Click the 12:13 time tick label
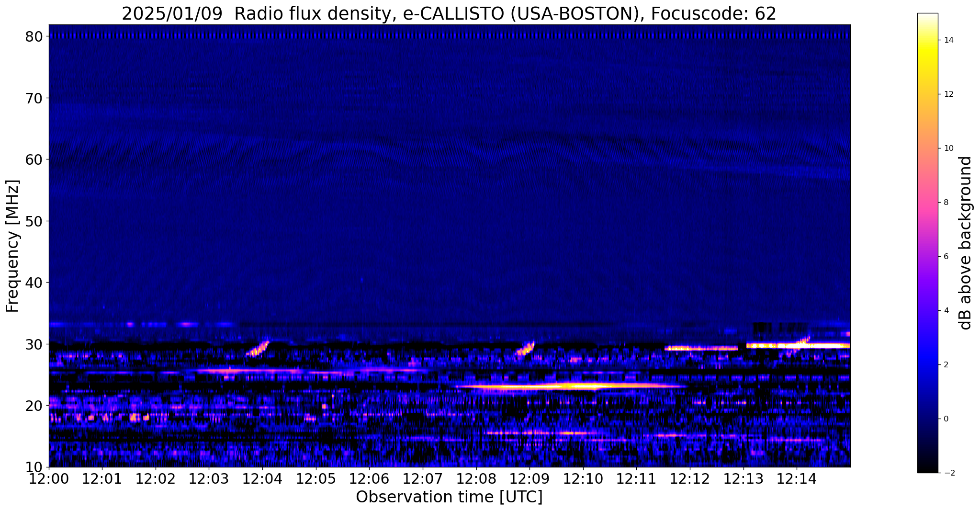The image size is (980, 511). click(x=743, y=478)
